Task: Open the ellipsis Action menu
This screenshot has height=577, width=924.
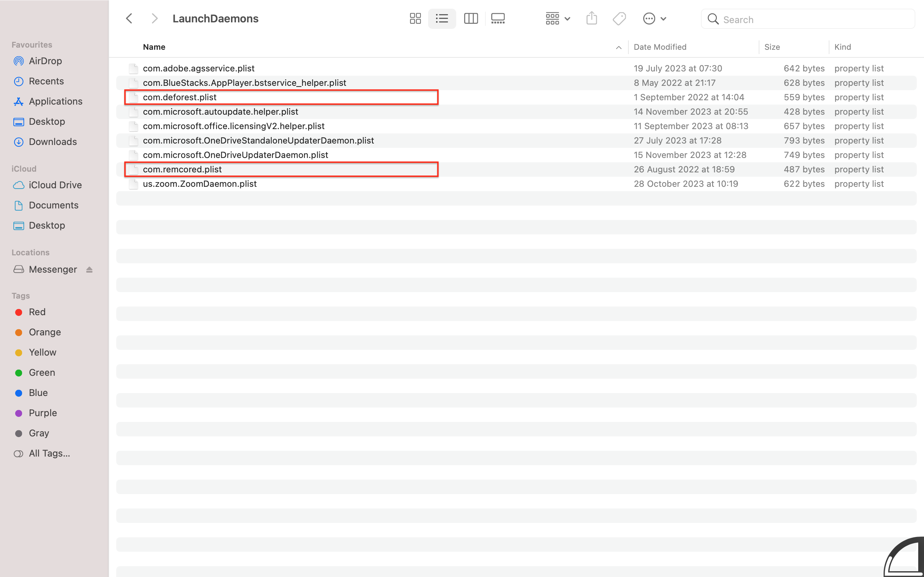Action: click(654, 19)
